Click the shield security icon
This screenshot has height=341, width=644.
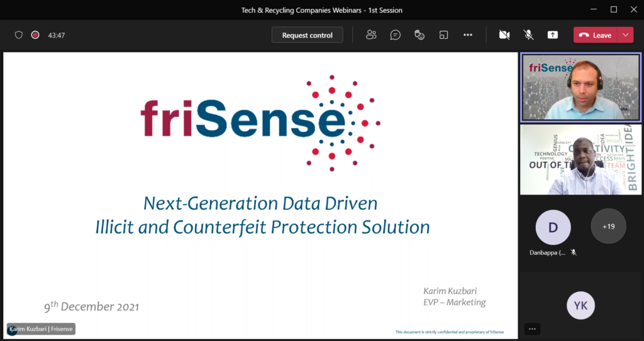18,35
